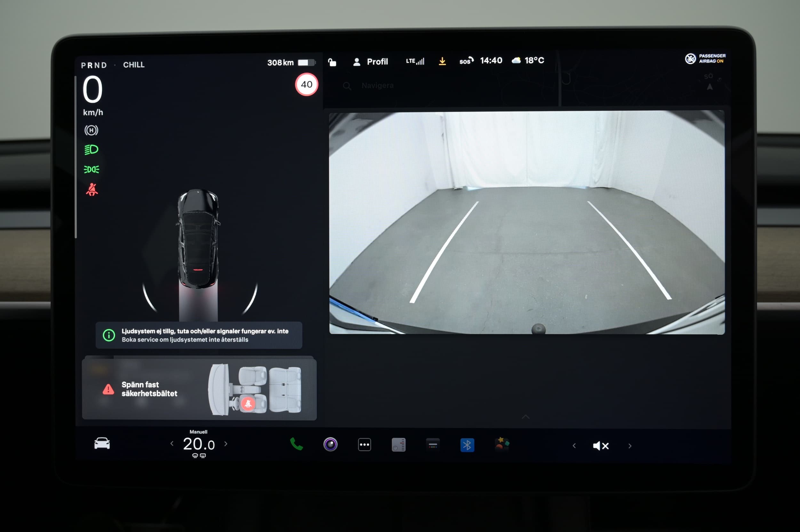Tap the brake hold (H) indicator
Viewport: 800px width, 532px height.
[x=91, y=130]
